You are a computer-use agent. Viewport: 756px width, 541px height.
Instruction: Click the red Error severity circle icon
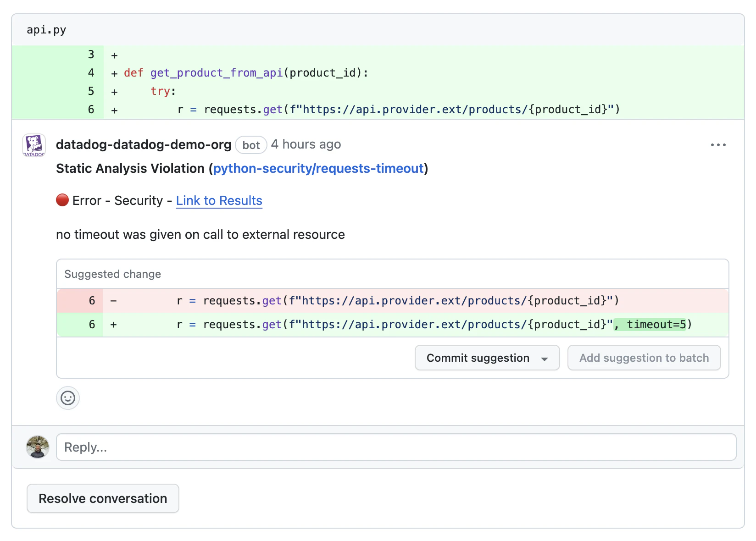pyautogui.click(x=62, y=200)
